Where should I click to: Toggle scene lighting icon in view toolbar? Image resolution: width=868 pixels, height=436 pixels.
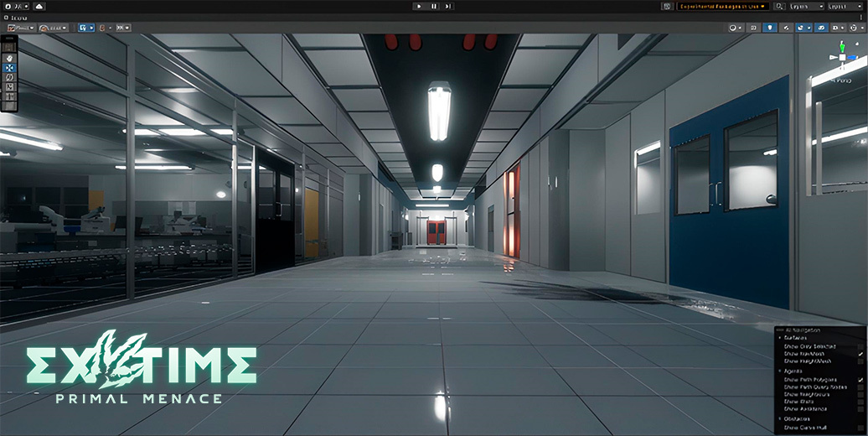point(769,27)
